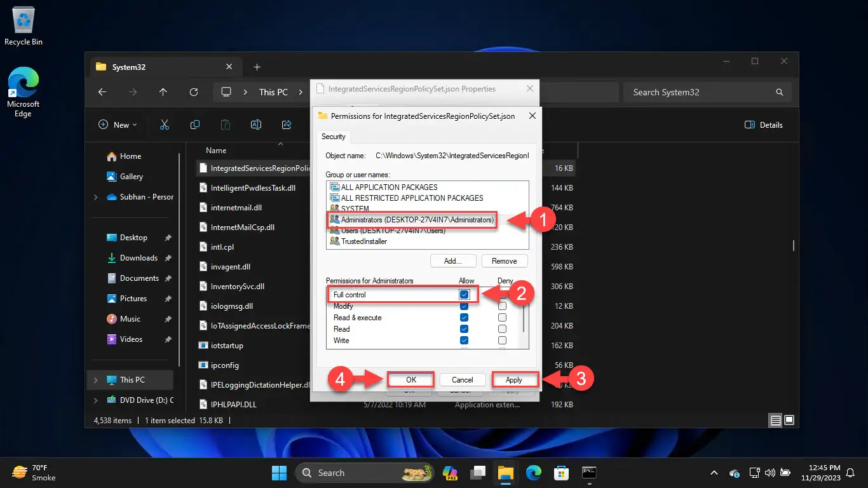Toggle Deny checkbox for Modify
The image size is (868, 488).
pos(503,306)
